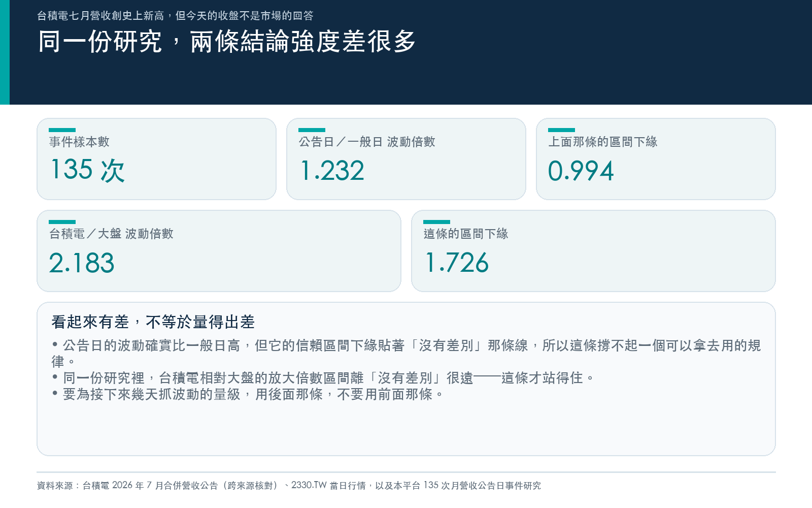Viewport: 812px width, 508px height.
Task: Select the value 2.183
Action: [82, 263]
